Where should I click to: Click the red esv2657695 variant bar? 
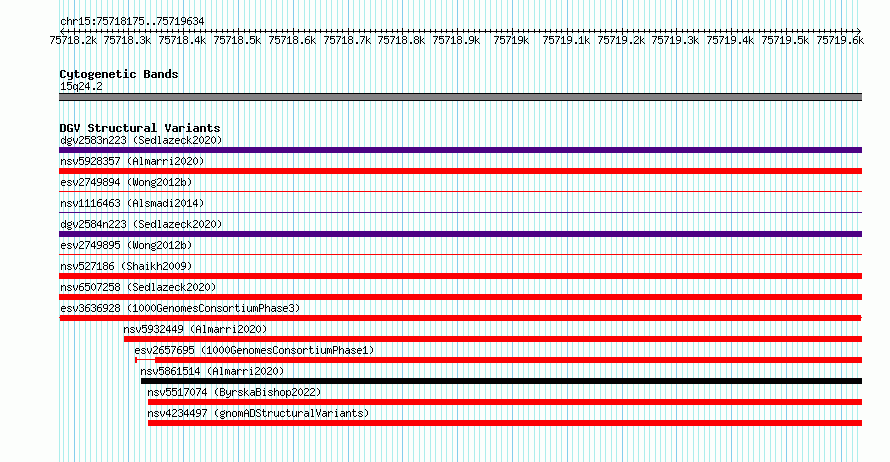(498, 360)
